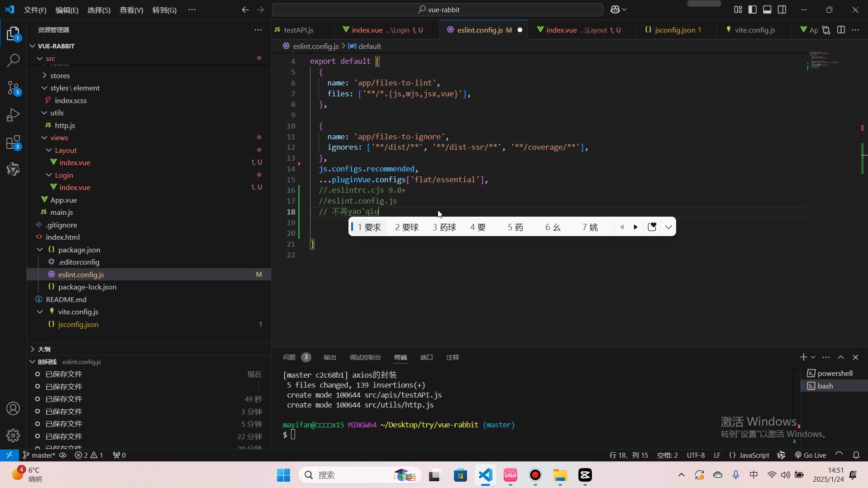Collapse the VUE-RABBIT root folder

click(149, 46)
